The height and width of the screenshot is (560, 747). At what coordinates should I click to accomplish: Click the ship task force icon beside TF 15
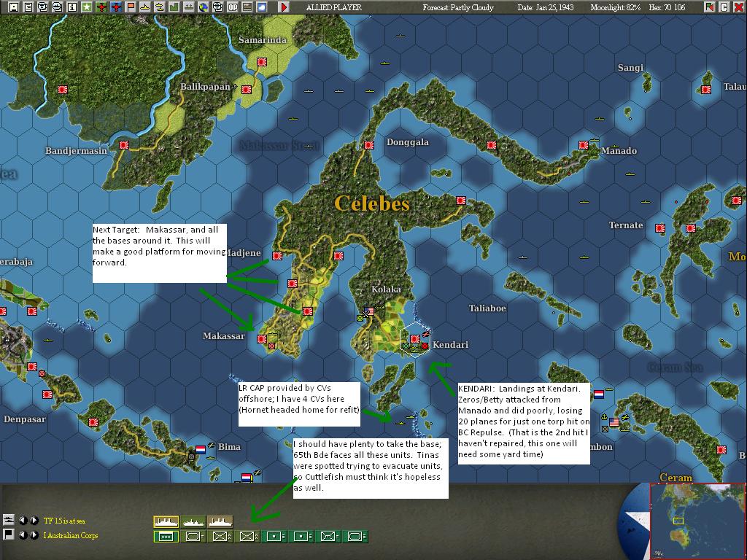[x=8, y=519]
